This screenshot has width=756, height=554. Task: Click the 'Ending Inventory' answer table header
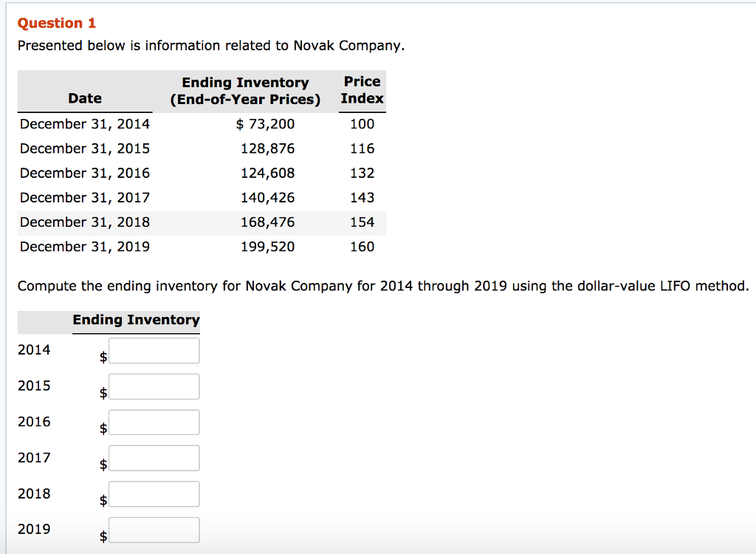(136, 320)
